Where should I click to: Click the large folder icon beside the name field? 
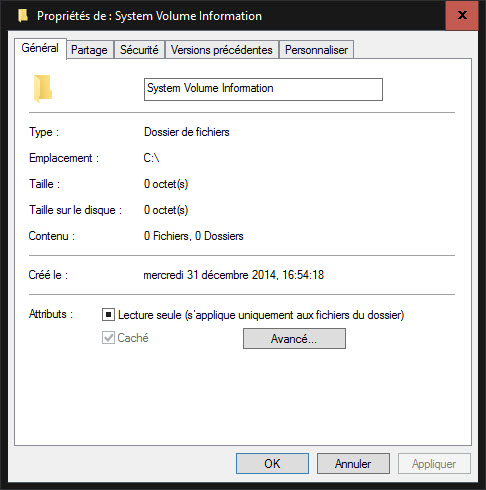[43, 89]
